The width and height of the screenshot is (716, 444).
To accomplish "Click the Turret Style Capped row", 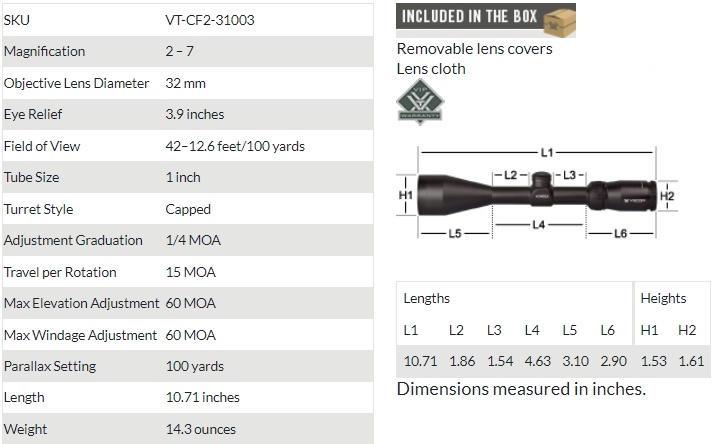I will pyautogui.click(x=188, y=209).
